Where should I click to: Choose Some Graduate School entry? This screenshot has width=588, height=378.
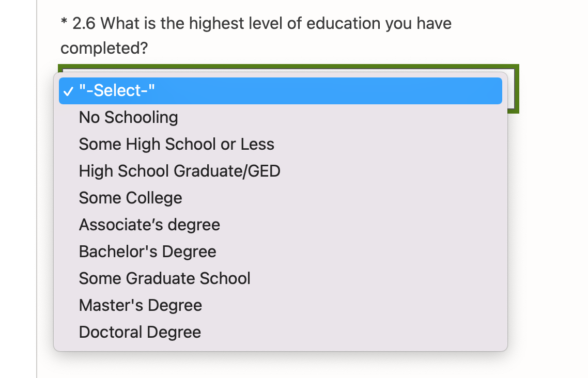click(x=164, y=279)
